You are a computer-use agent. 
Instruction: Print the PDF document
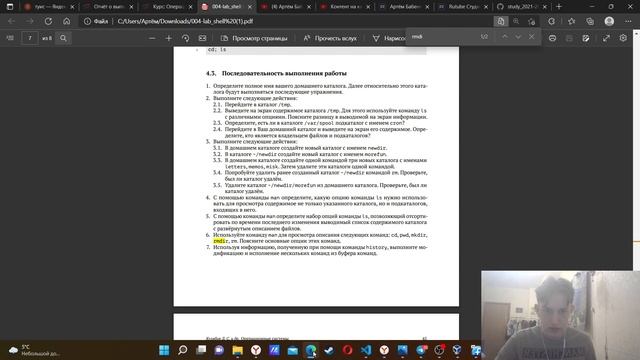click(x=552, y=38)
